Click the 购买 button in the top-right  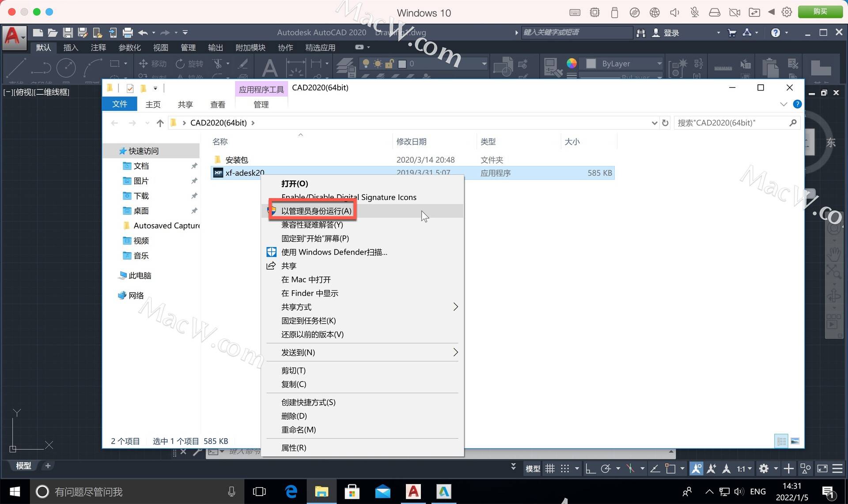[820, 11]
